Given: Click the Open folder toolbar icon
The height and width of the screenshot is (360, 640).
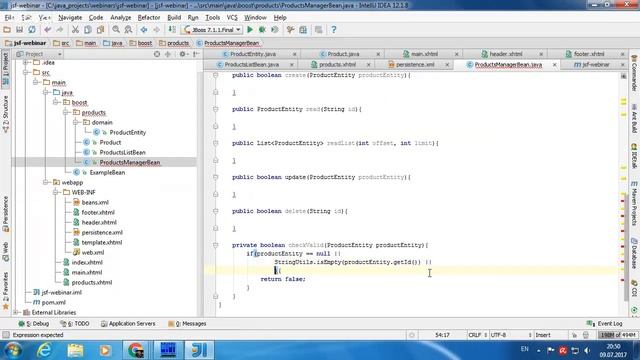Looking at the screenshot, I should pos(7,30).
